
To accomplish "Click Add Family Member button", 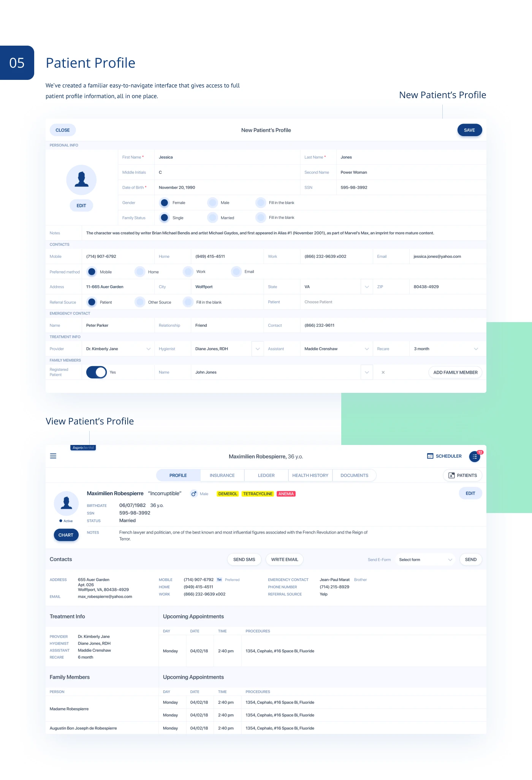I will tap(455, 372).
